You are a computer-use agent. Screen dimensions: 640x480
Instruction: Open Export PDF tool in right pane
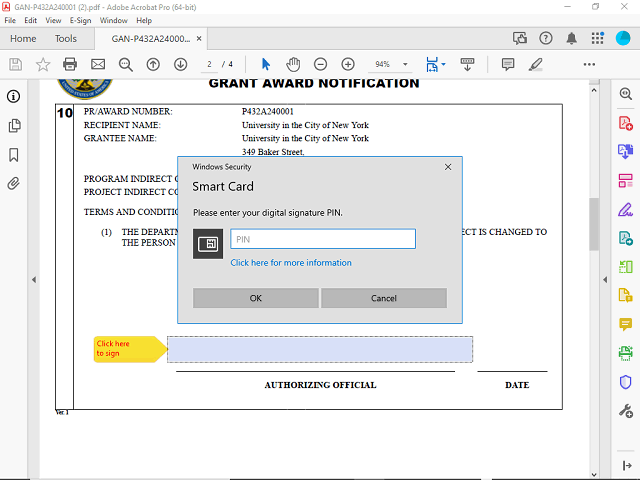tap(625, 151)
